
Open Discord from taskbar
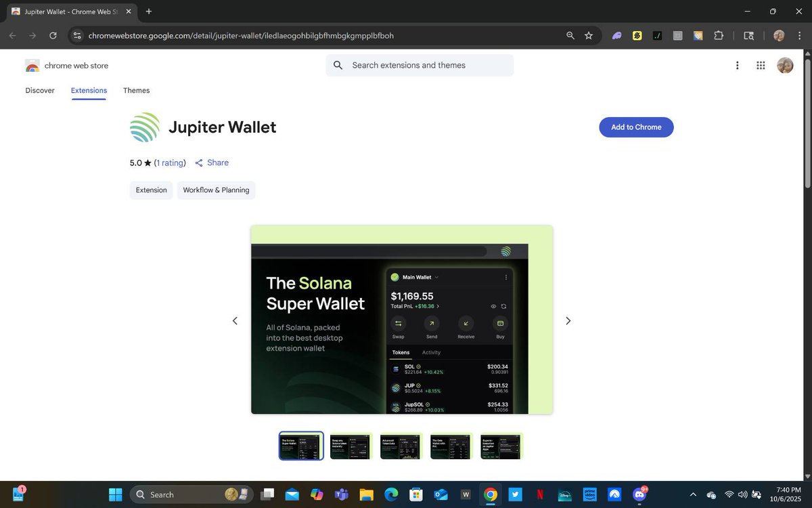point(639,494)
